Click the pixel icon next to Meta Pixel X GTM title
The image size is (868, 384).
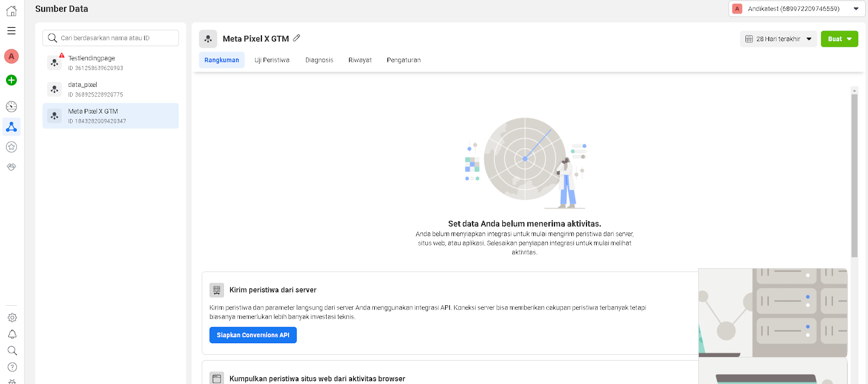[208, 39]
